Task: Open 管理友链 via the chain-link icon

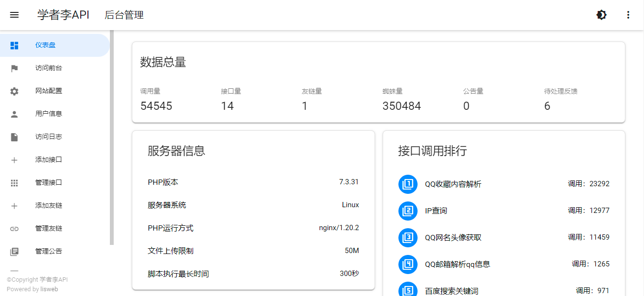Action: click(14, 228)
